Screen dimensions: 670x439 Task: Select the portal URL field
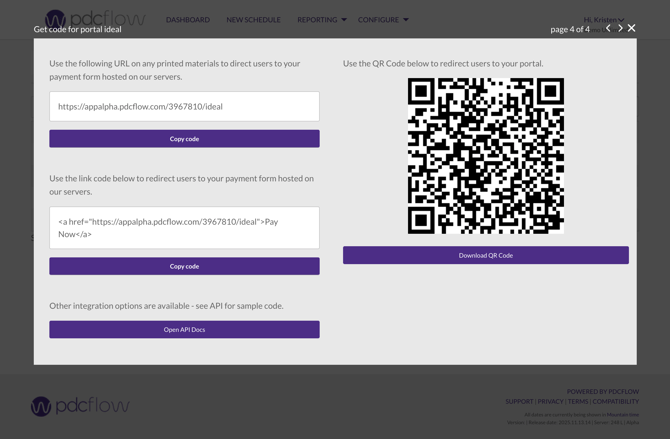(184, 106)
